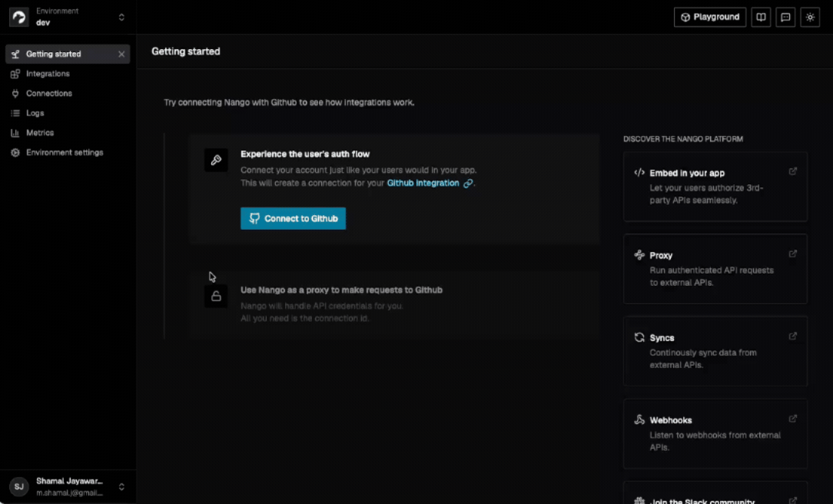Click 'Try connecting Nango with Github' text

coord(289,102)
